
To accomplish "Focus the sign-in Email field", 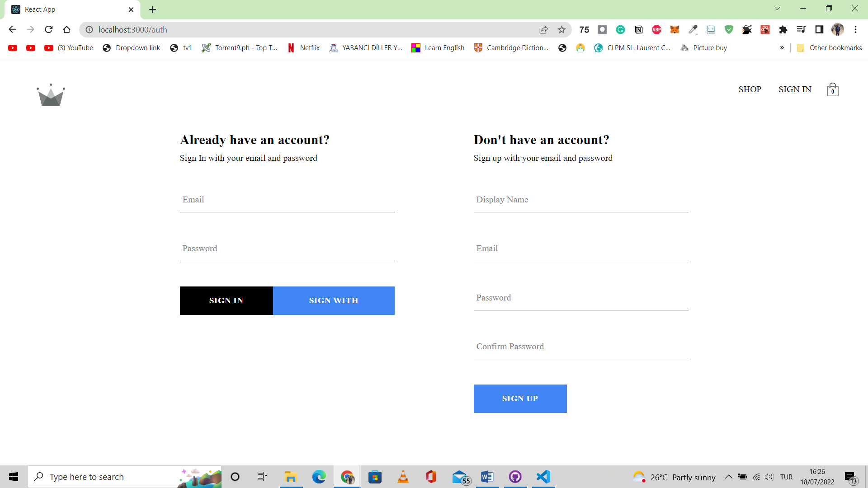I will click(x=287, y=200).
